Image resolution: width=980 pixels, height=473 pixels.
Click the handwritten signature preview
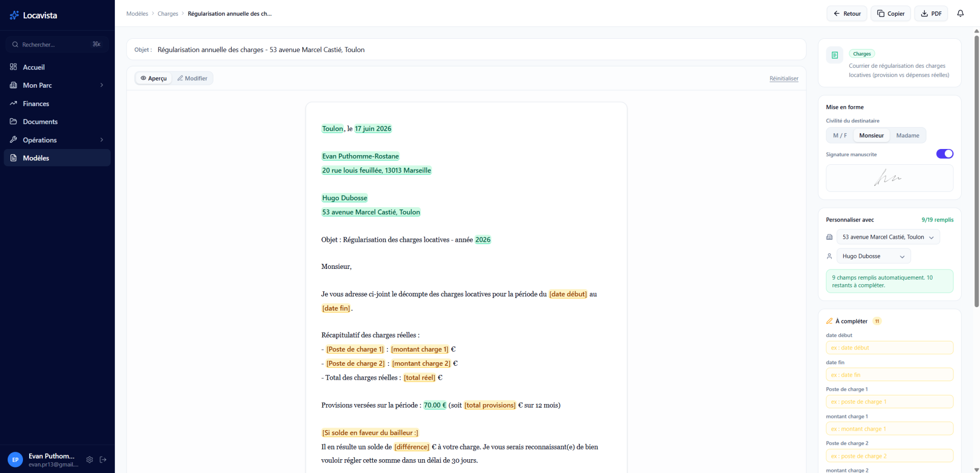(x=890, y=178)
